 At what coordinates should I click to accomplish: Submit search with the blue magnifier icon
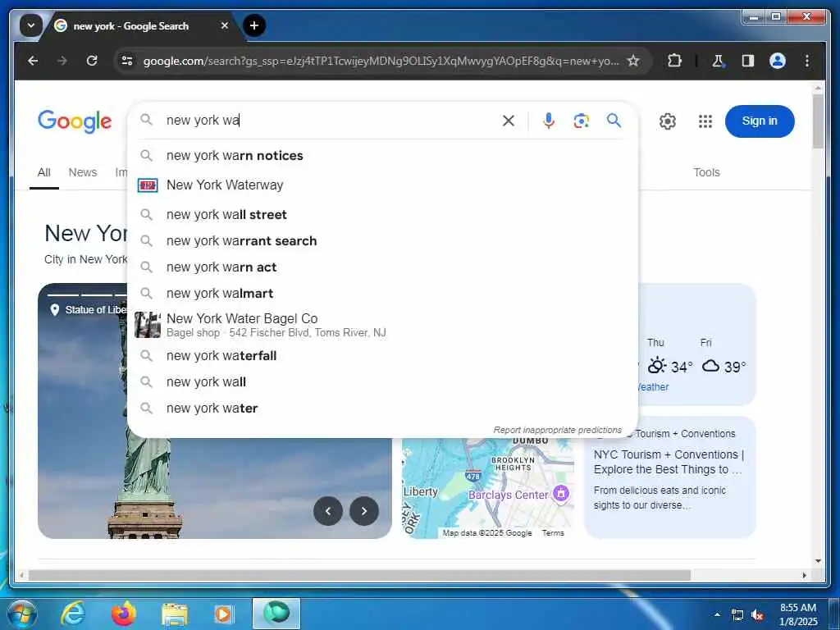[614, 121]
